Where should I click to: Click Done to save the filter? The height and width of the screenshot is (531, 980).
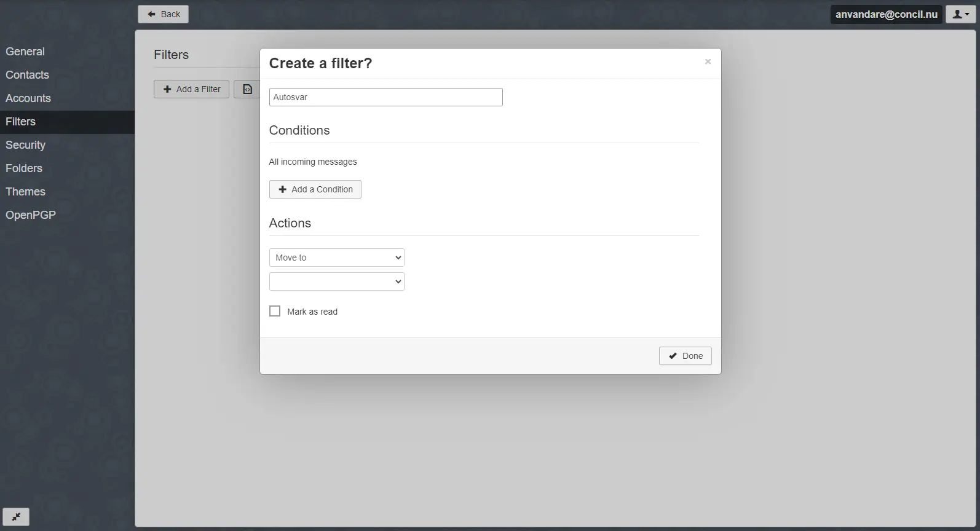pyautogui.click(x=685, y=356)
